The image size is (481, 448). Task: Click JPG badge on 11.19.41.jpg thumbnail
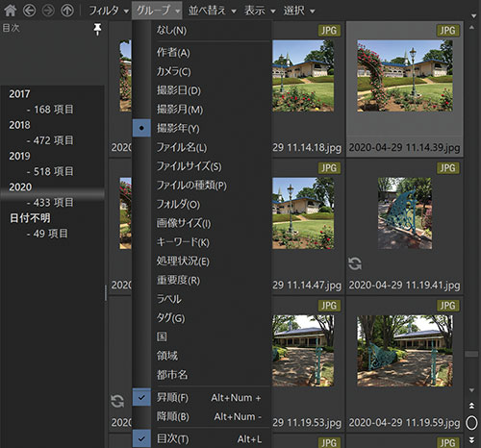[447, 168]
